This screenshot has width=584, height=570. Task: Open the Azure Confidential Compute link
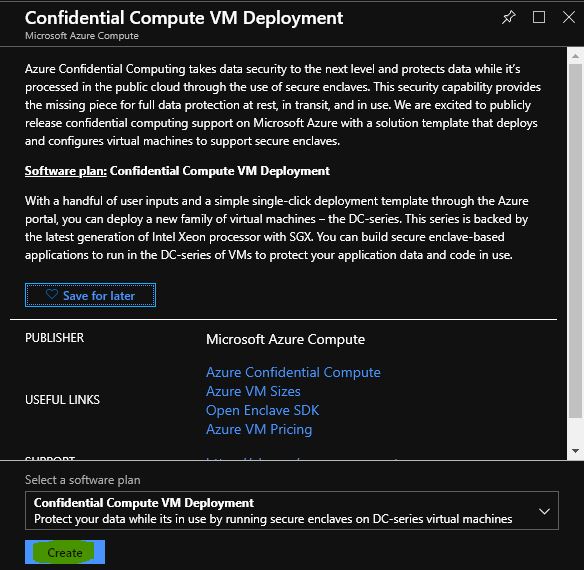click(x=293, y=372)
